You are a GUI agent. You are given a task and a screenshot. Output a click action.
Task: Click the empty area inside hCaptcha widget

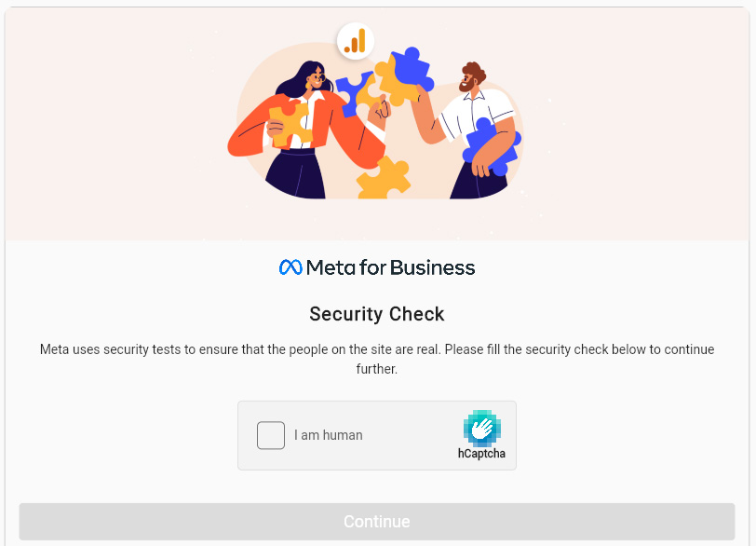[410, 435]
